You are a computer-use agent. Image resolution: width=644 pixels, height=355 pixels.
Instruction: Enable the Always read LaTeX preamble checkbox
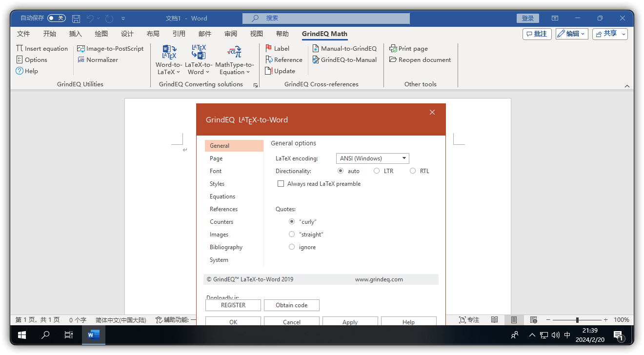(281, 183)
